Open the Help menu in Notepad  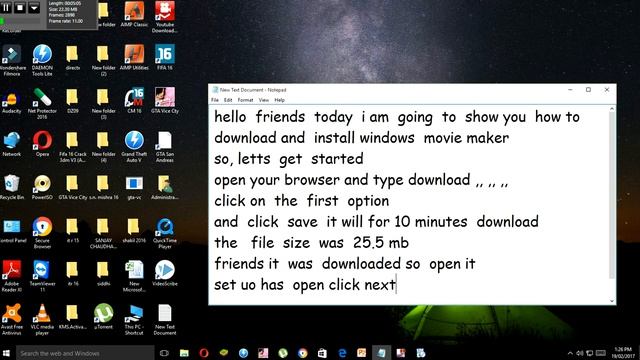pyautogui.click(x=280, y=100)
